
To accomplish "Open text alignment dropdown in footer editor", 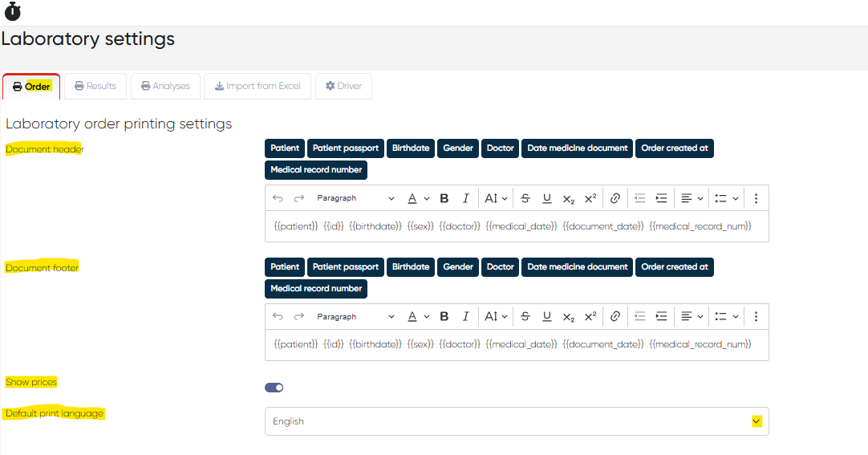I will coord(692,316).
